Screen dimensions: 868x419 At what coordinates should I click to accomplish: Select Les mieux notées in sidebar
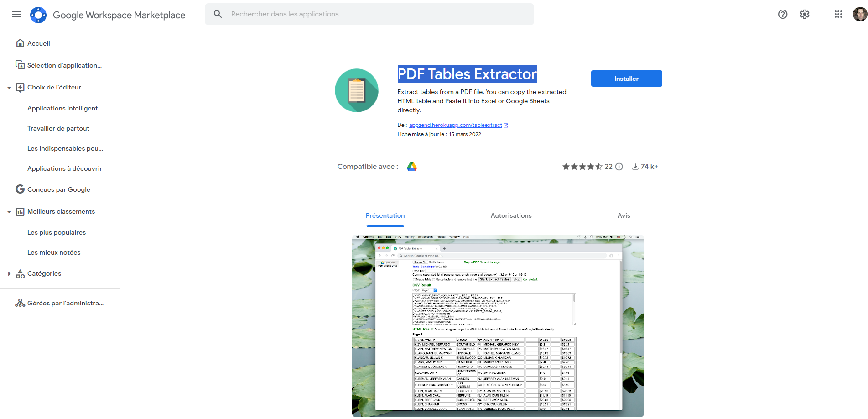(54, 252)
